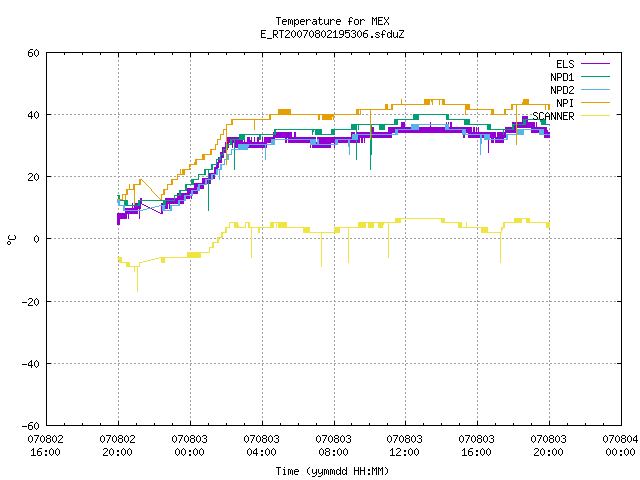Click the y-axis value 0
640x480 pixels.
click(x=37, y=239)
